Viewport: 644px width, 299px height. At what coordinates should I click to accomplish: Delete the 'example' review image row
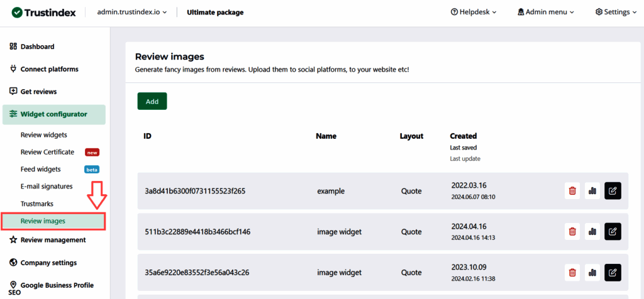click(x=572, y=191)
